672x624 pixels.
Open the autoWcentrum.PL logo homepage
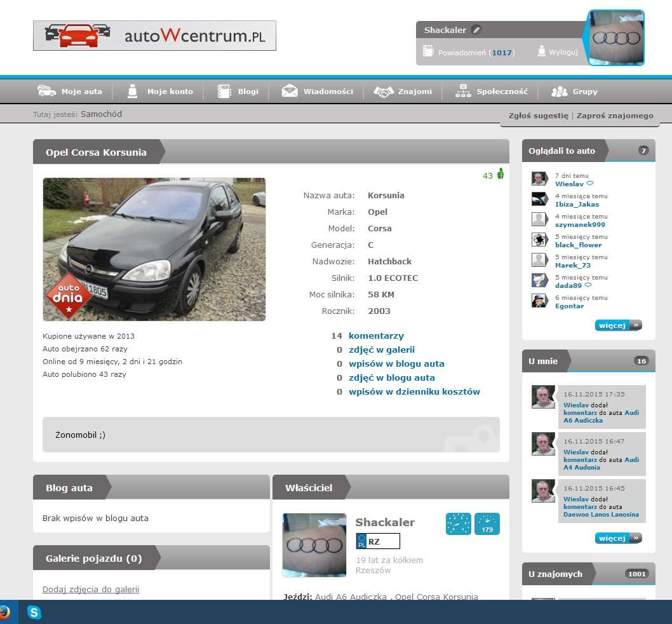154,36
